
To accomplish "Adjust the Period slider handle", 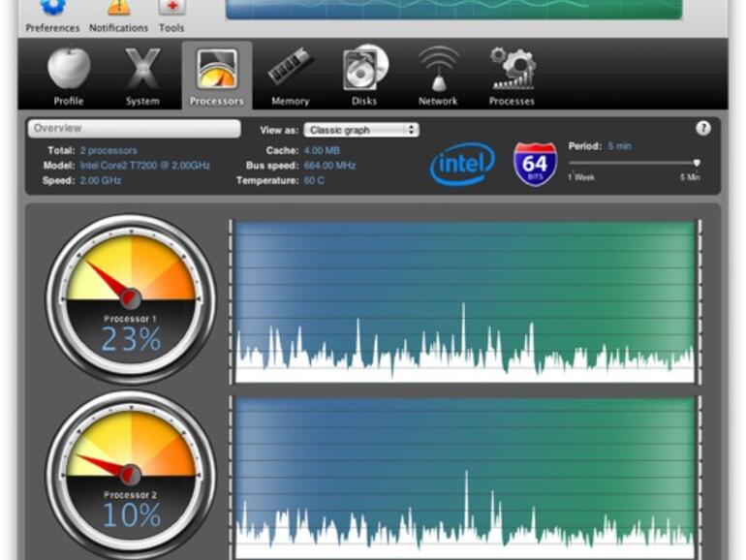I will (696, 163).
